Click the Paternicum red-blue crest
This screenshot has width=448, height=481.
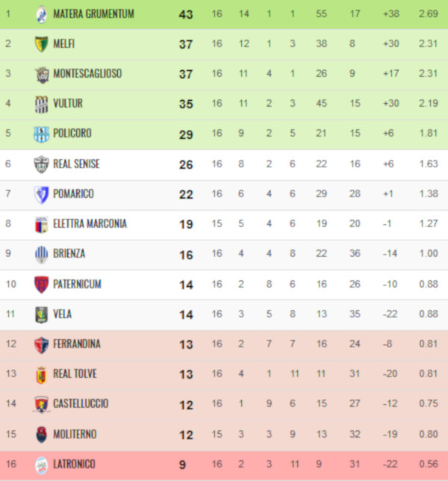pyautogui.click(x=41, y=285)
